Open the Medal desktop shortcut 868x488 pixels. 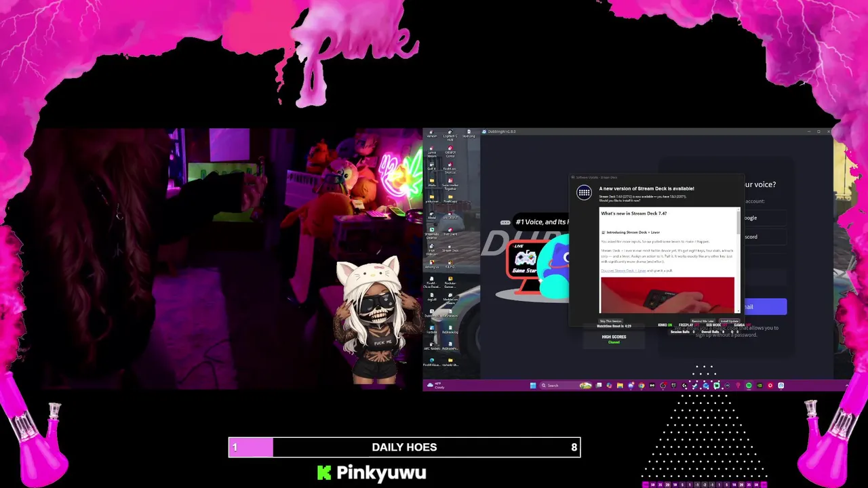tap(431, 216)
